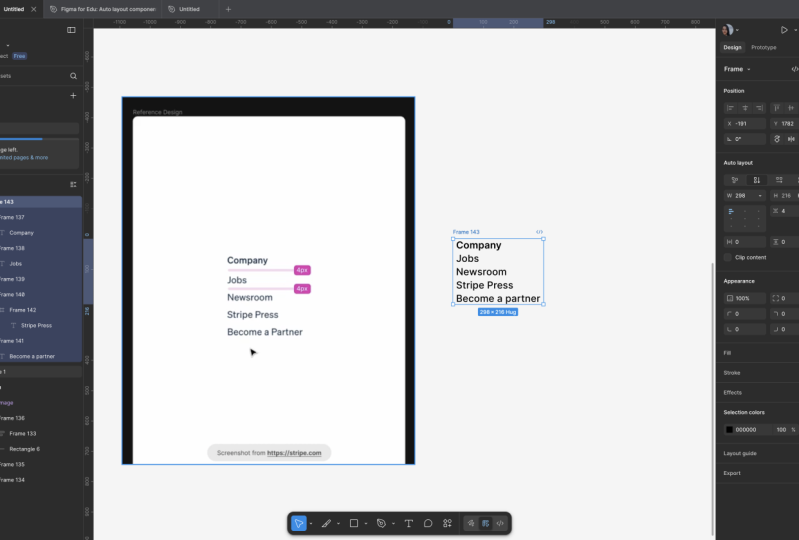
Task: Select the Text tool
Action: (x=409, y=523)
